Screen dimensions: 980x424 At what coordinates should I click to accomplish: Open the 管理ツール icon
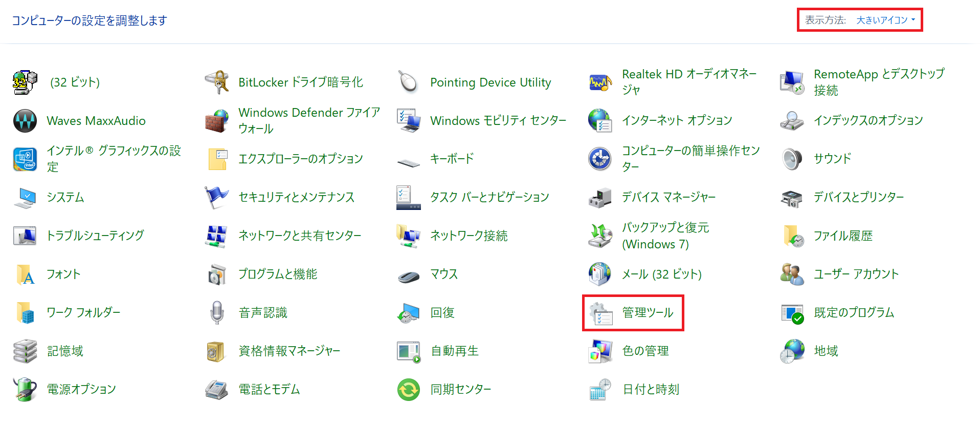pyautogui.click(x=600, y=313)
